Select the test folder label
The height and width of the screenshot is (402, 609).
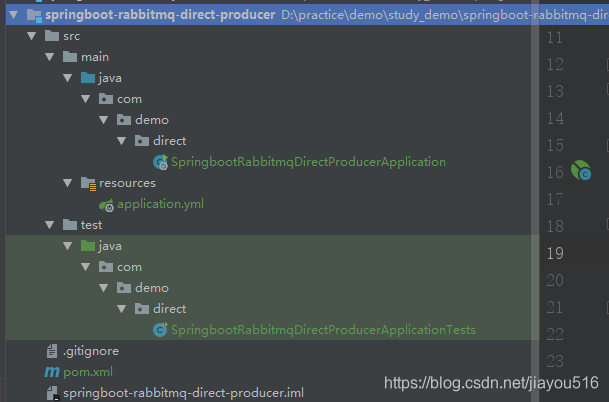(x=92, y=225)
